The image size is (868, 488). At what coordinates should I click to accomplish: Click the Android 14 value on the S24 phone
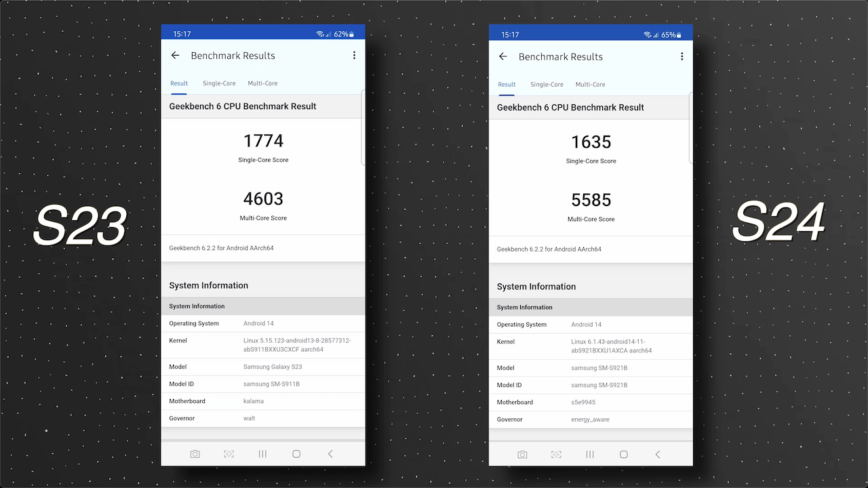click(x=586, y=325)
